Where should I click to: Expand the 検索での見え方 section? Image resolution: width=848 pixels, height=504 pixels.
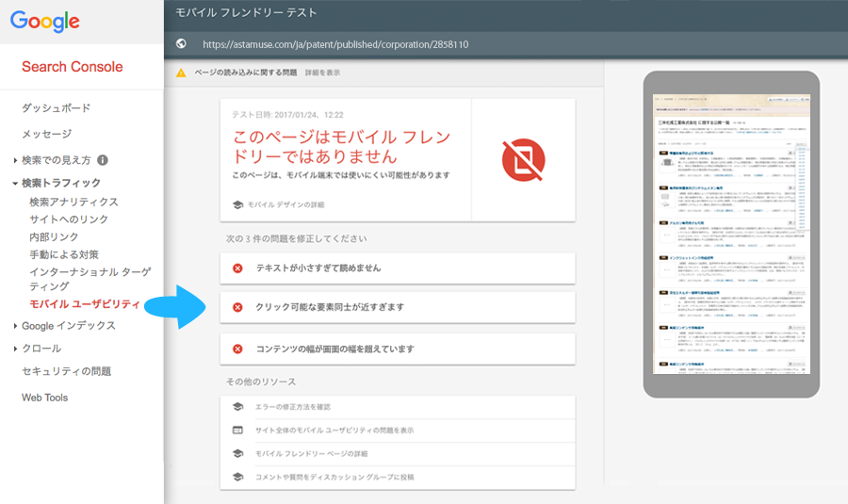(x=15, y=160)
